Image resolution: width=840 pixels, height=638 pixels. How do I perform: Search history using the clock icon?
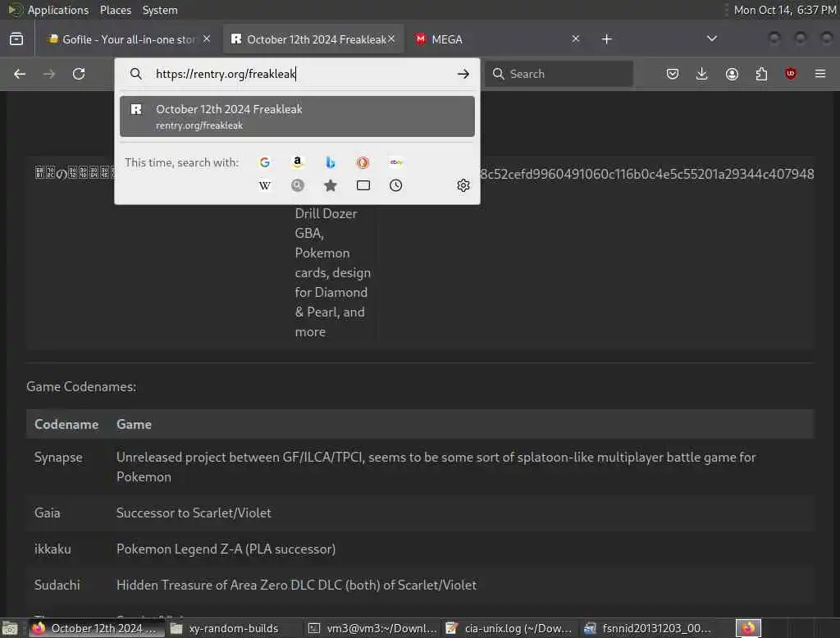(396, 185)
